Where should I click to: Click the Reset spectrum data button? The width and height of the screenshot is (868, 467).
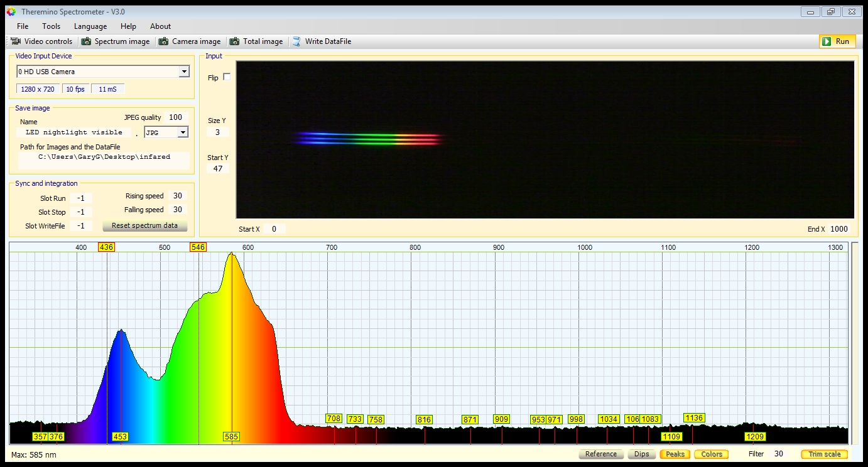click(x=144, y=226)
